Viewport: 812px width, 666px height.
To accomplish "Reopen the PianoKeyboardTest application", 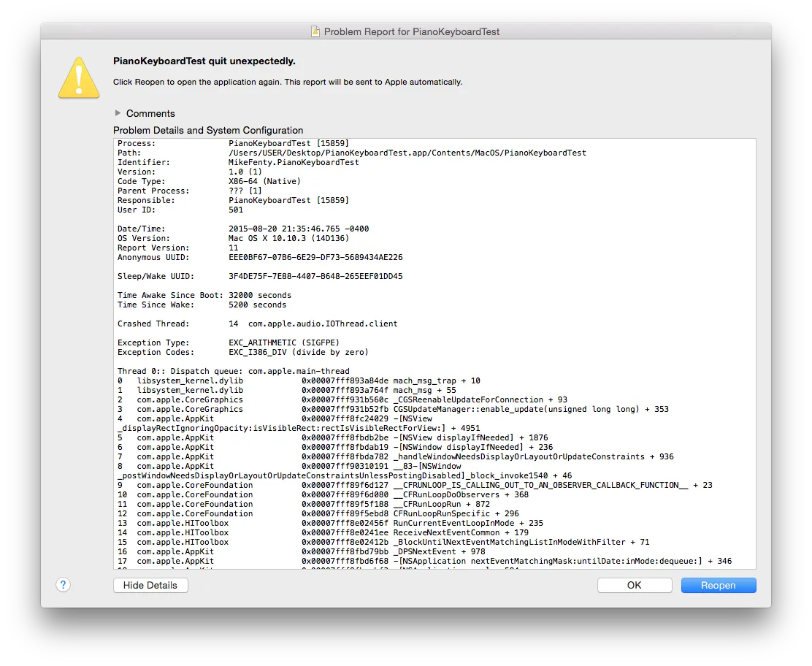I will (x=719, y=585).
